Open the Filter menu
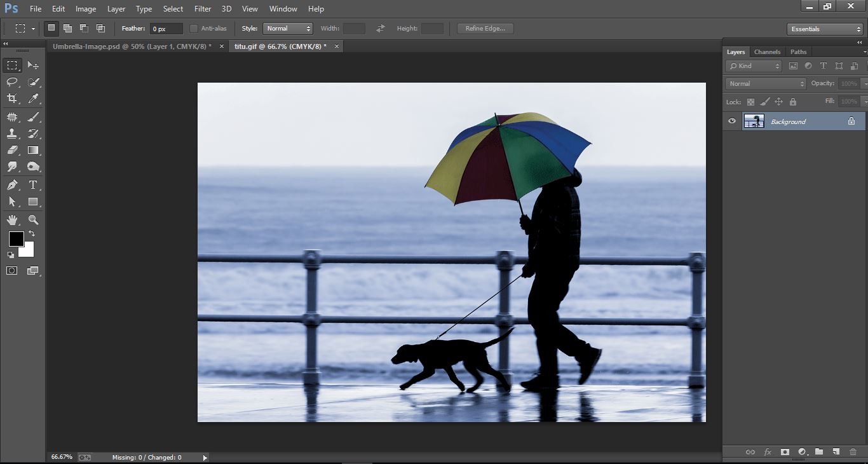Viewport: 868px width, 464px height. [202, 8]
